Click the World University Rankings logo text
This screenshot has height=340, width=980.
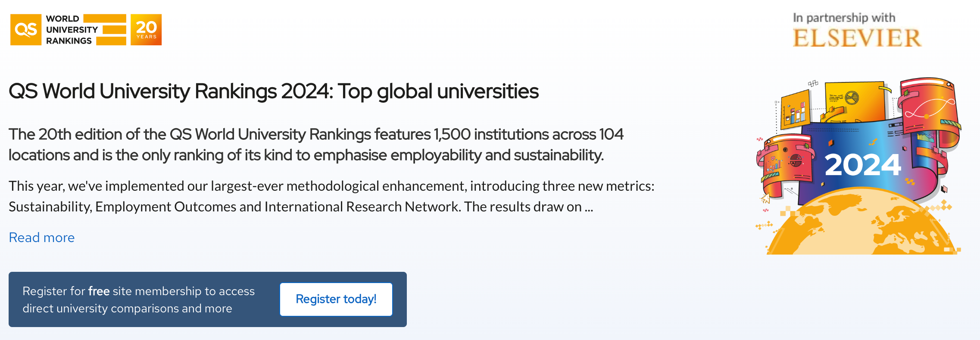pos(69,29)
